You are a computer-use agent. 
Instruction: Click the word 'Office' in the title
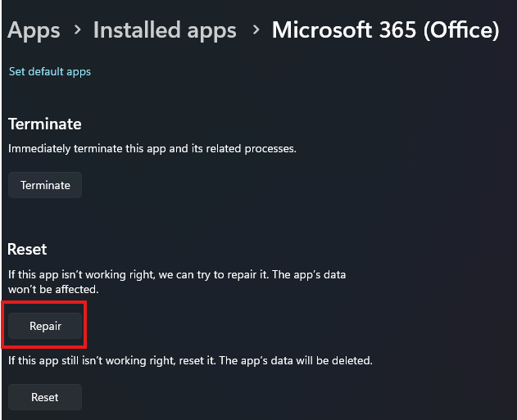click(461, 30)
